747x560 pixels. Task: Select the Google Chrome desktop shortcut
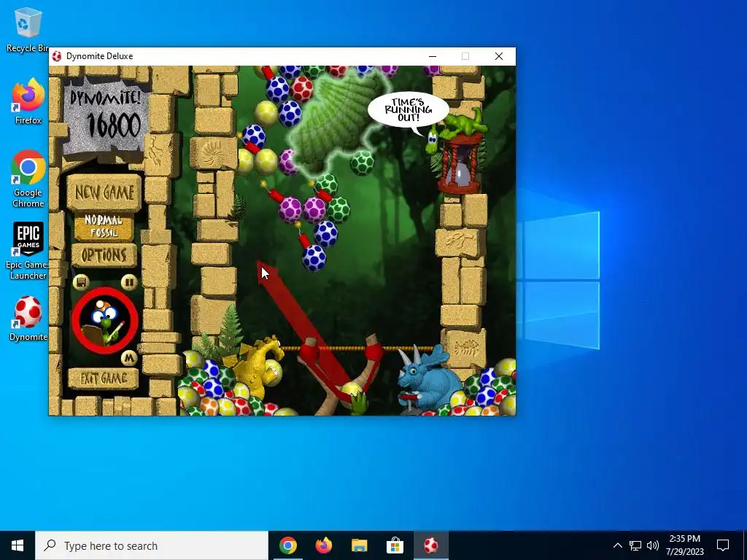28,179
